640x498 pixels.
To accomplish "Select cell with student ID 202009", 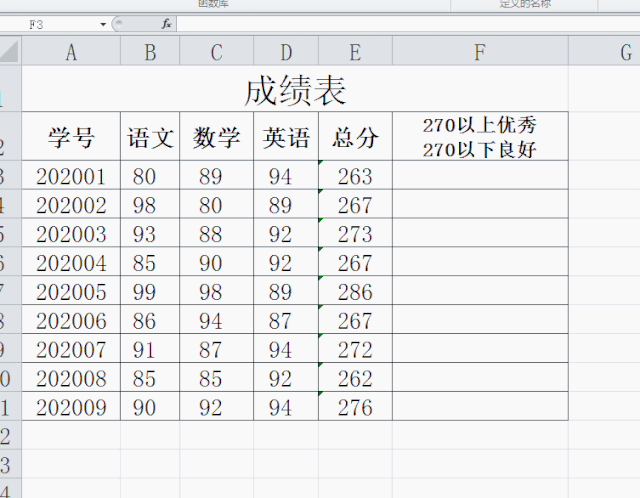I will click(71, 407).
